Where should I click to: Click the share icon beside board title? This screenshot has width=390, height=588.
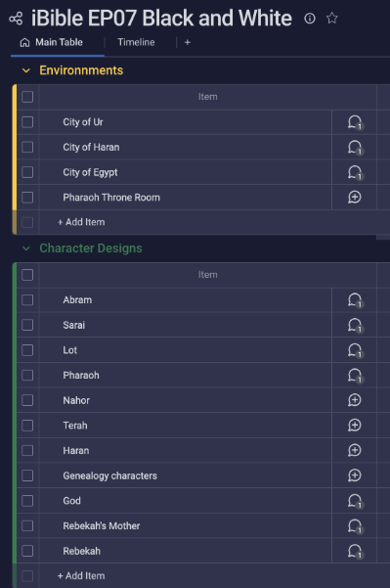point(16,19)
